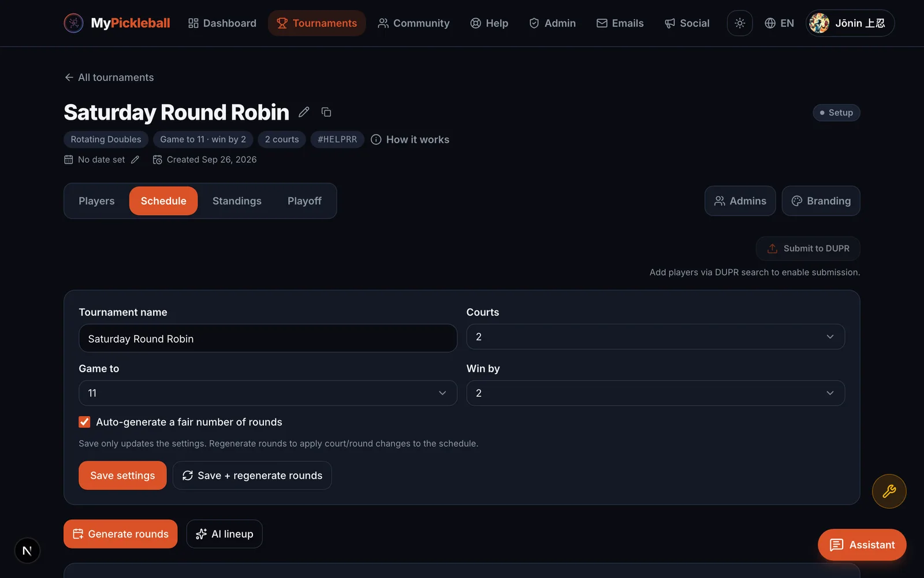Click inside the Tournament name field
Image resolution: width=924 pixels, height=578 pixels.
pos(268,338)
